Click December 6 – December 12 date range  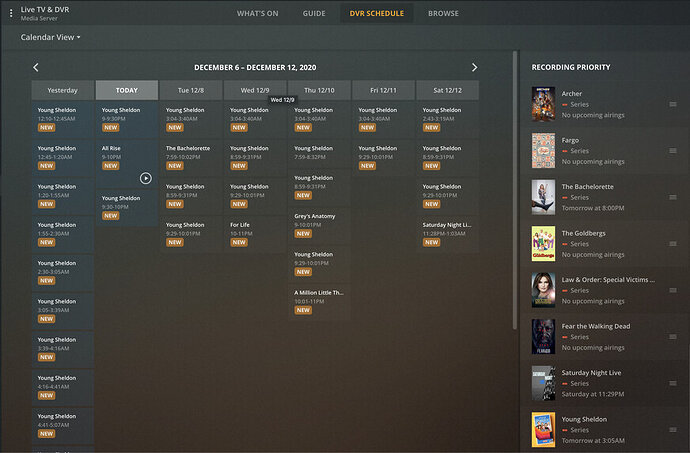(255, 67)
